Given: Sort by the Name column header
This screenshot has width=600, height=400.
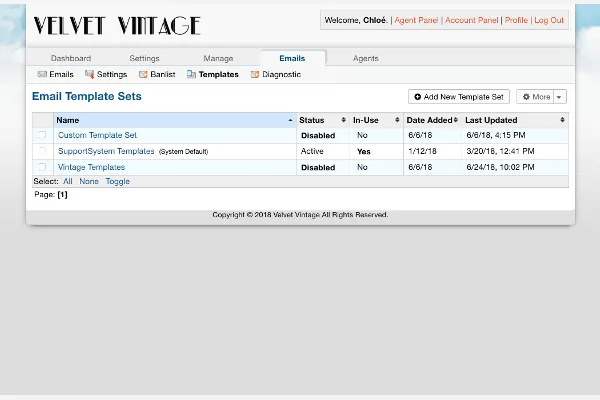Looking at the screenshot, I should pyautogui.click(x=175, y=120).
